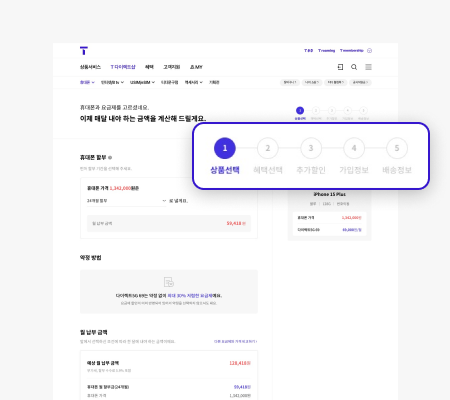
Task: Select step 4 circle 가입정보
Action: coord(354,148)
